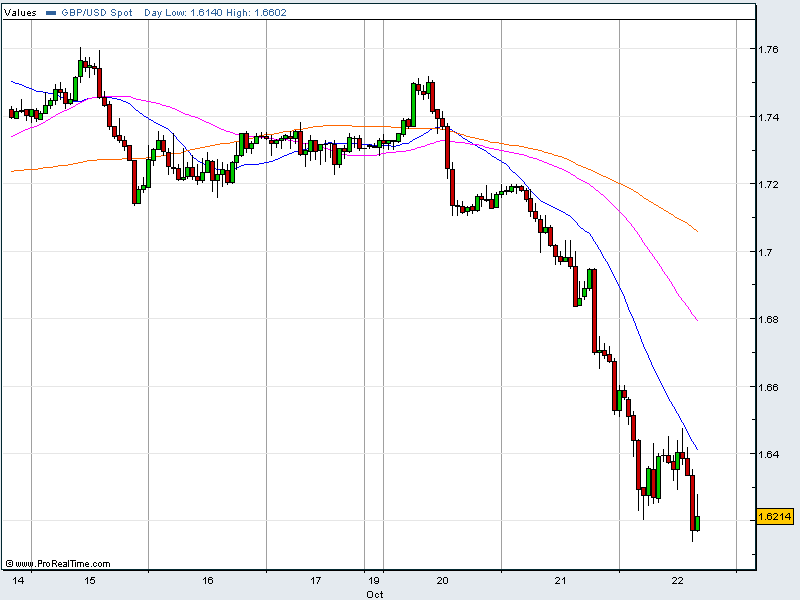Click the 1.76 price axis label
The height and width of the screenshot is (600, 800).
tap(770, 50)
